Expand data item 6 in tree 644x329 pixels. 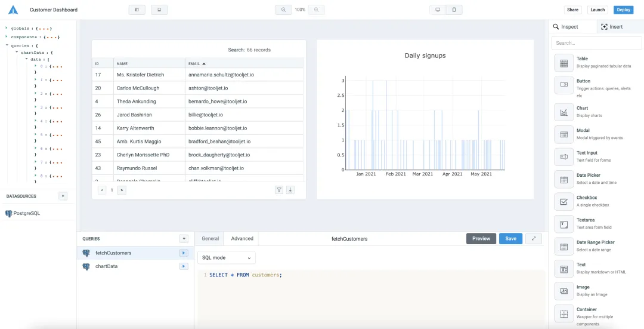pyautogui.click(x=36, y=148)
